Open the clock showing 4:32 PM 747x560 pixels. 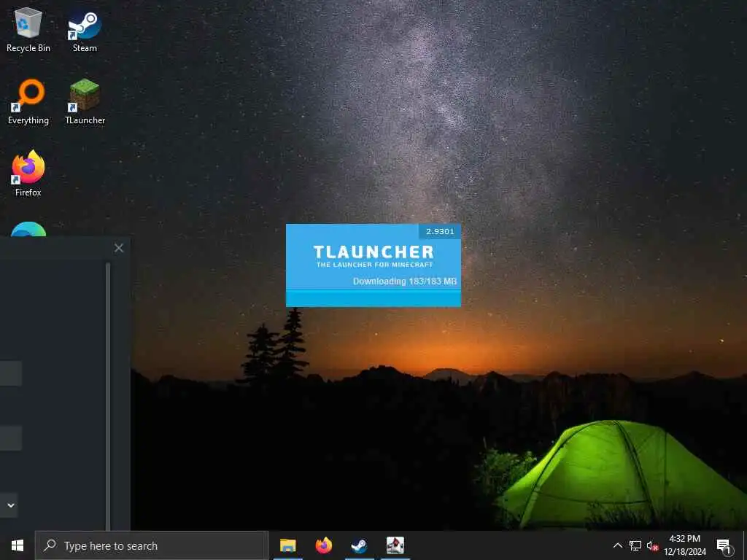684,545
